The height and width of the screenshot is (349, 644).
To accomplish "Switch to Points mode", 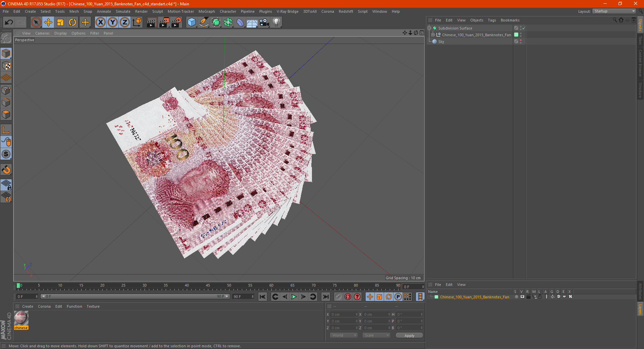I will pos(6,90).
